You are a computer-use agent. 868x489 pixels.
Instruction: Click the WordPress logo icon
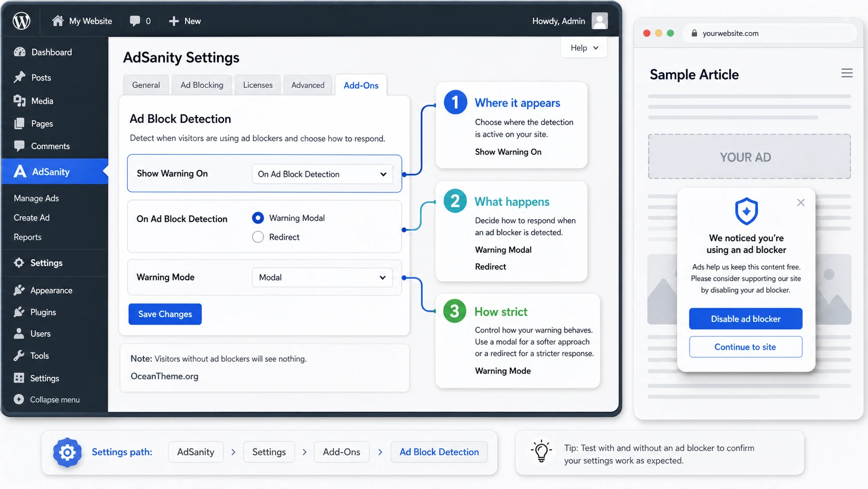coord(21,21)
